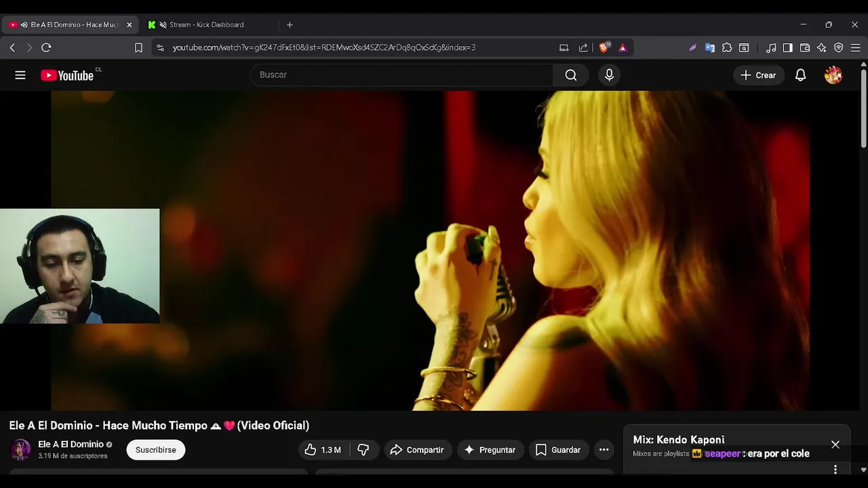This screenshot has width=868, height=488.
Task: Click the Suscribirse button
Action: [155, 450]
